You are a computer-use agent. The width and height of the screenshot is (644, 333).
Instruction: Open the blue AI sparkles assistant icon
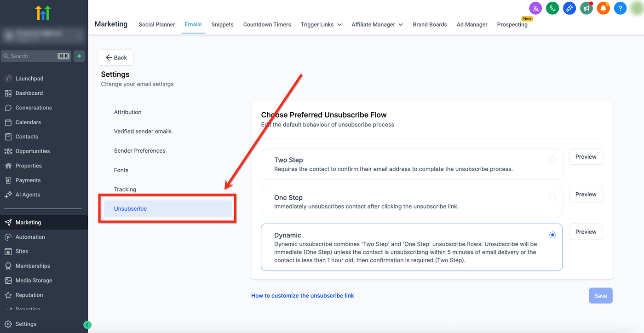[x=569, y=8]
